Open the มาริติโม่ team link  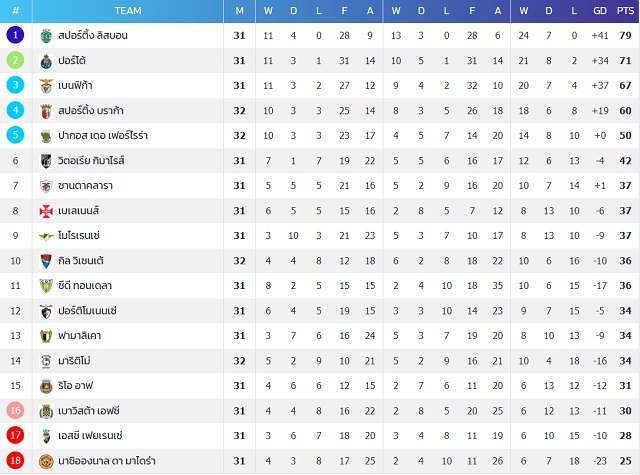point(74,361)
